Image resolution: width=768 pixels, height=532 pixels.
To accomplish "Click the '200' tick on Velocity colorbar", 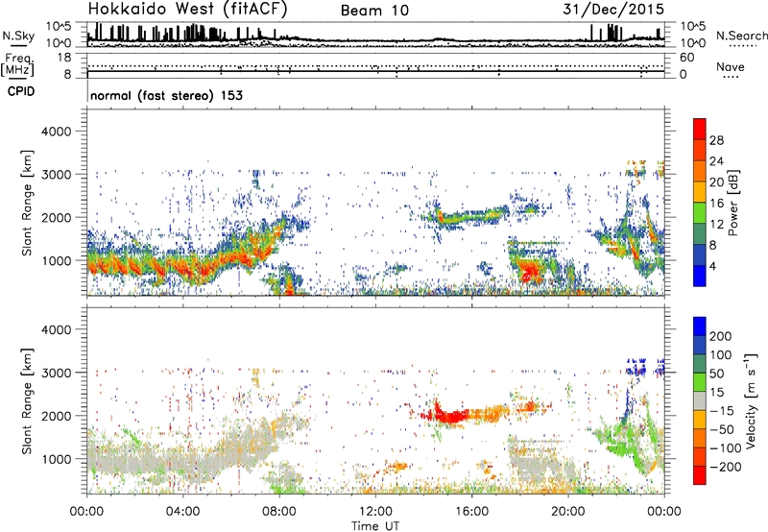I will click(x=721, y=336).
